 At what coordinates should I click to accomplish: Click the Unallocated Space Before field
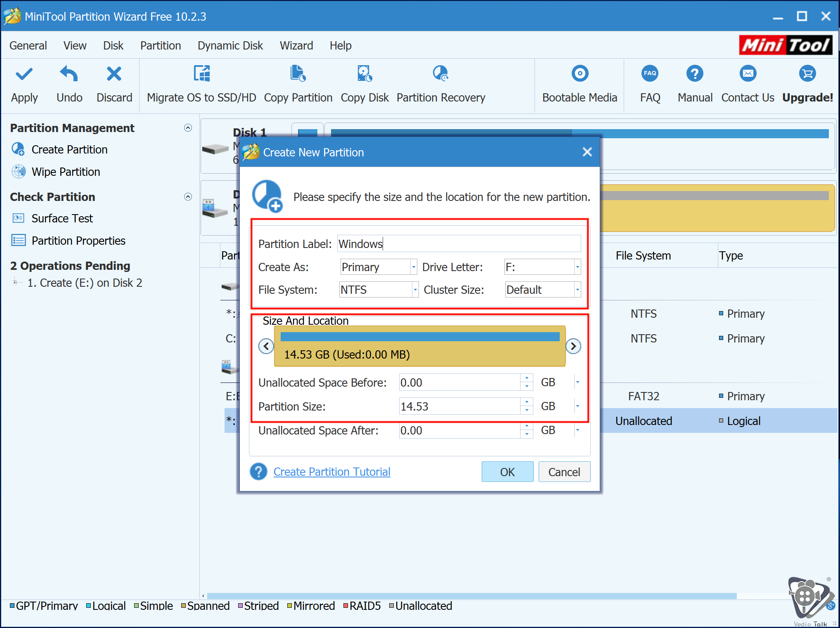click(x=459, y=382)
